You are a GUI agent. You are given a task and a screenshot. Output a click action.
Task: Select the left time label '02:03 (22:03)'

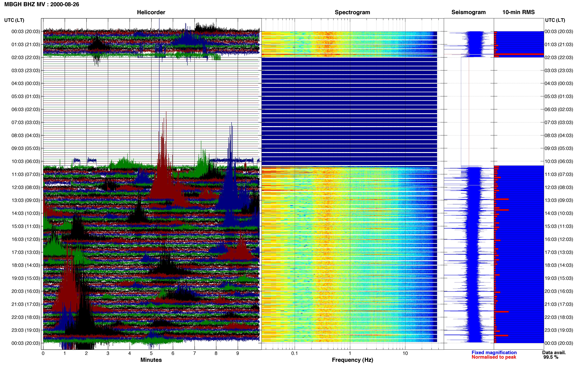[26, 57]
